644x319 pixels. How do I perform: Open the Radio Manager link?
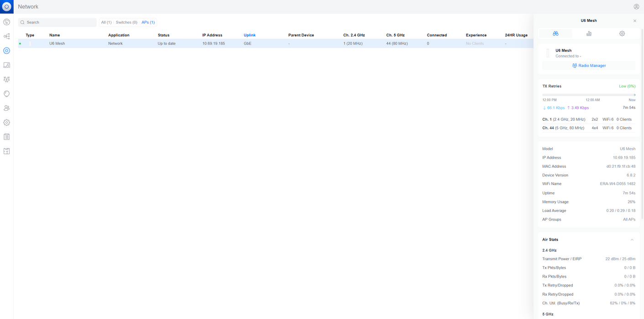(589, 66)
